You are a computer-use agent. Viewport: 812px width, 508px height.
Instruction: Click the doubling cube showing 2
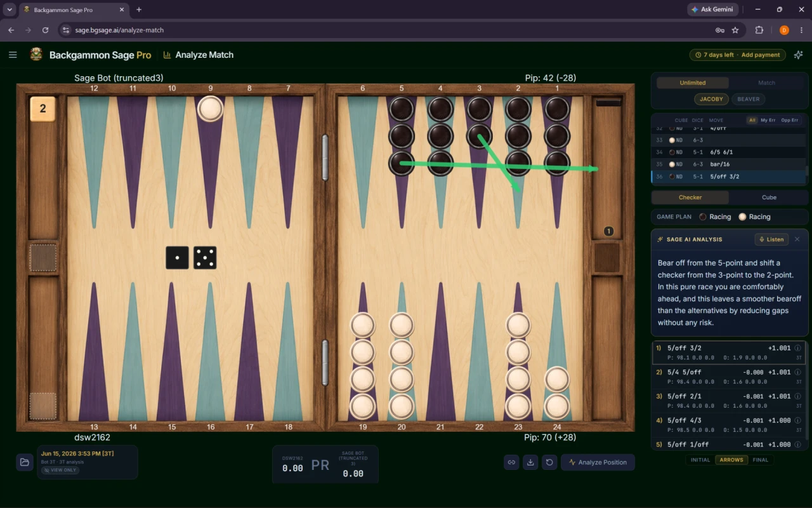[x=43, y=109]
